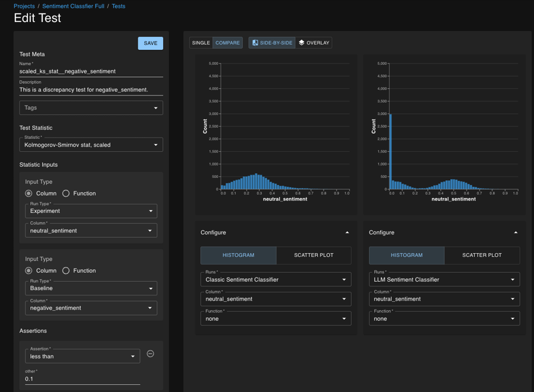The width and height of the screenshot is (534, 392).
Task: Switch to Side-by-Side view
Action: (x=272, y=43)
